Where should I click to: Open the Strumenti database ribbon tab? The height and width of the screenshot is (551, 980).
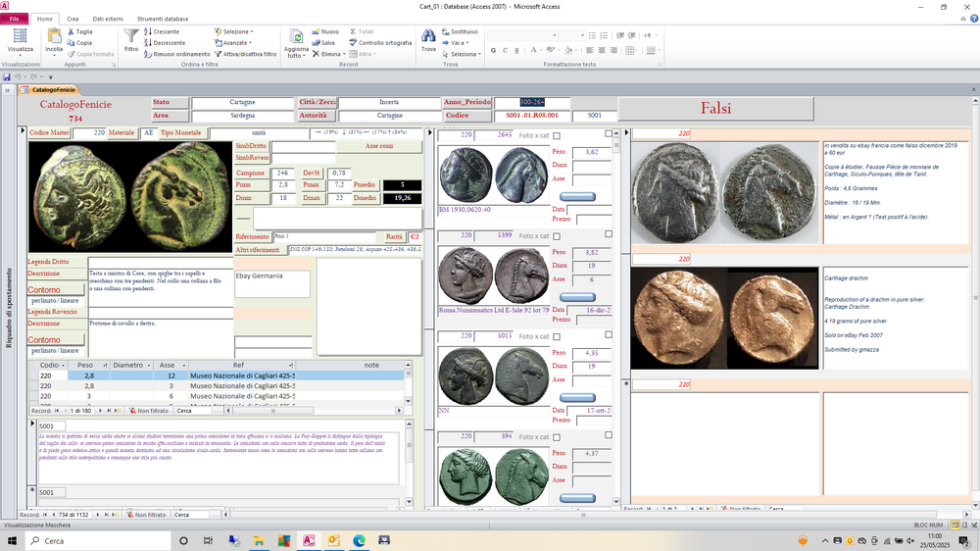click(163, 19)
